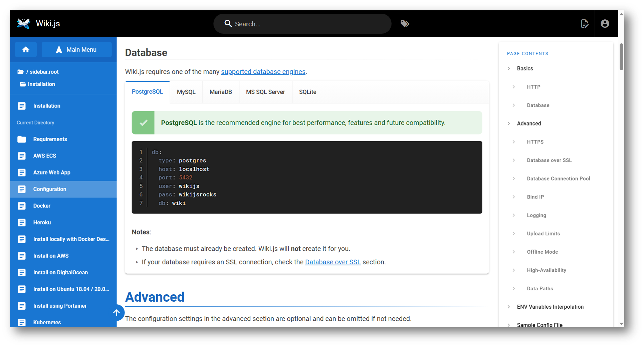Screen dimensions: 644x347
Task: Follow the Database over SSL inline link
Action: tap(333, 262)
